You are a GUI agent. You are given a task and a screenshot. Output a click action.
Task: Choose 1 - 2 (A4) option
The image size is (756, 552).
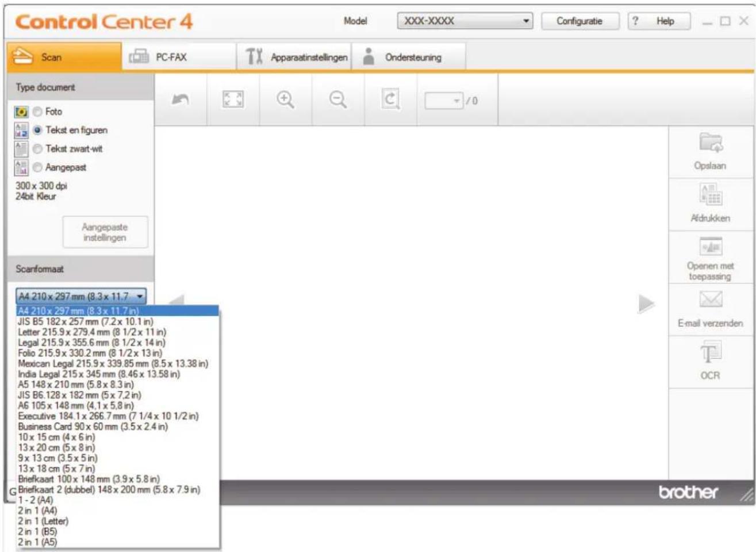pos(118,500)
